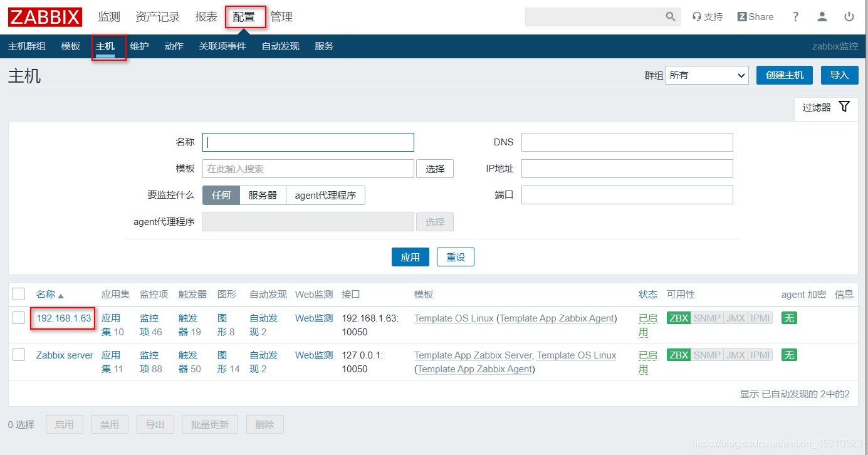Focus the 模板 search field

[308, 169]
